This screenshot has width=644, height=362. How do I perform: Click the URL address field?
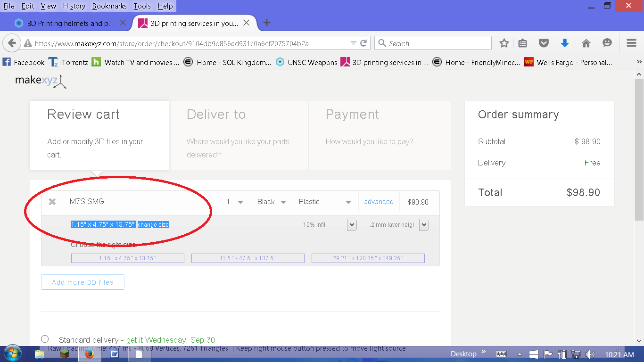coord(189,43)
